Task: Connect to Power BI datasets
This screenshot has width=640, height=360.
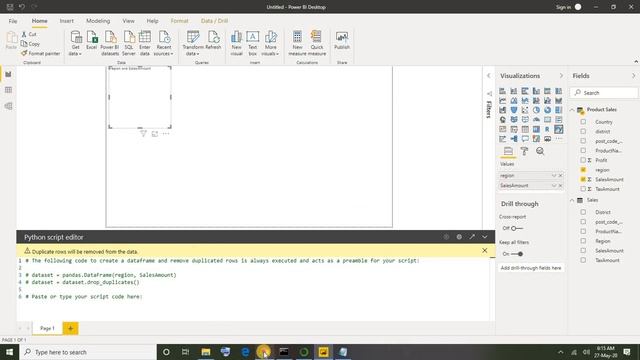Action: (110, 43)
